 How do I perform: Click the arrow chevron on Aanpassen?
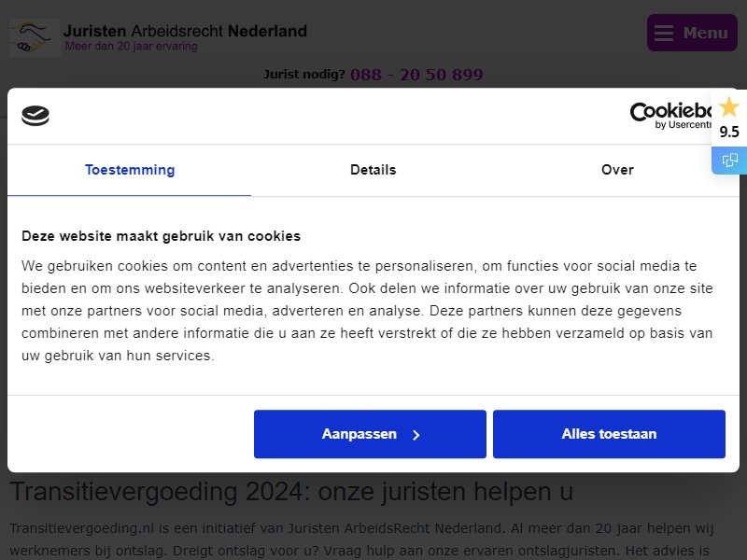(x=416, y=435)
